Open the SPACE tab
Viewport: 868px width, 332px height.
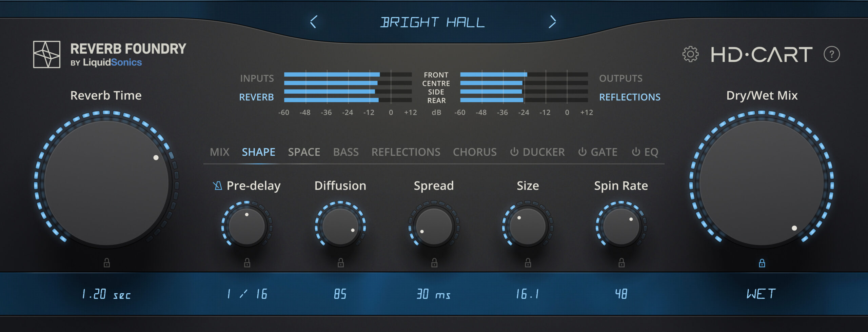(304, 152)
